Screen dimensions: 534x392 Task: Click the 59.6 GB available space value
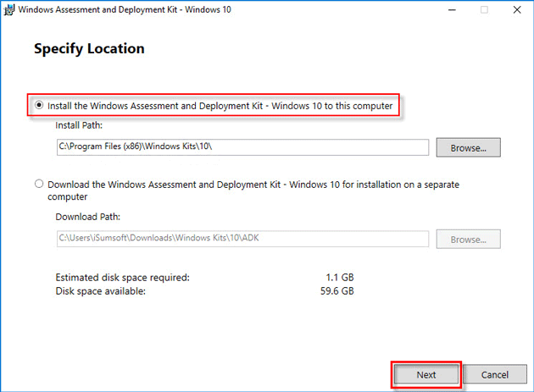tap(336, 291)
